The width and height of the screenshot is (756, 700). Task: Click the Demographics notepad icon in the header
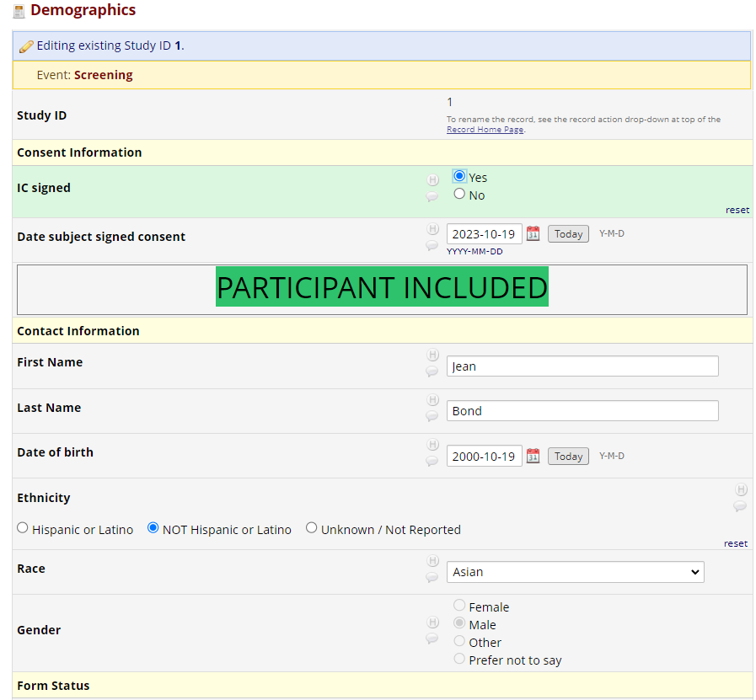tap(19, 11)
